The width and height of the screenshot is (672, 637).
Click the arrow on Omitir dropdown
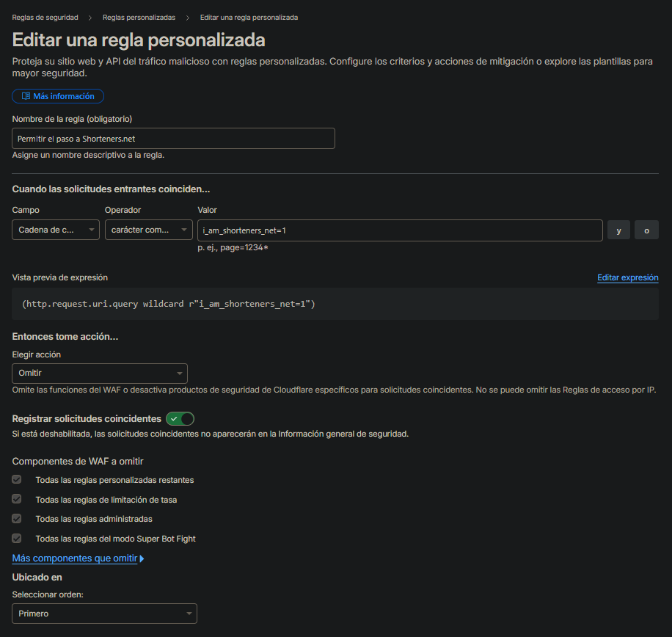coord(180,374)
